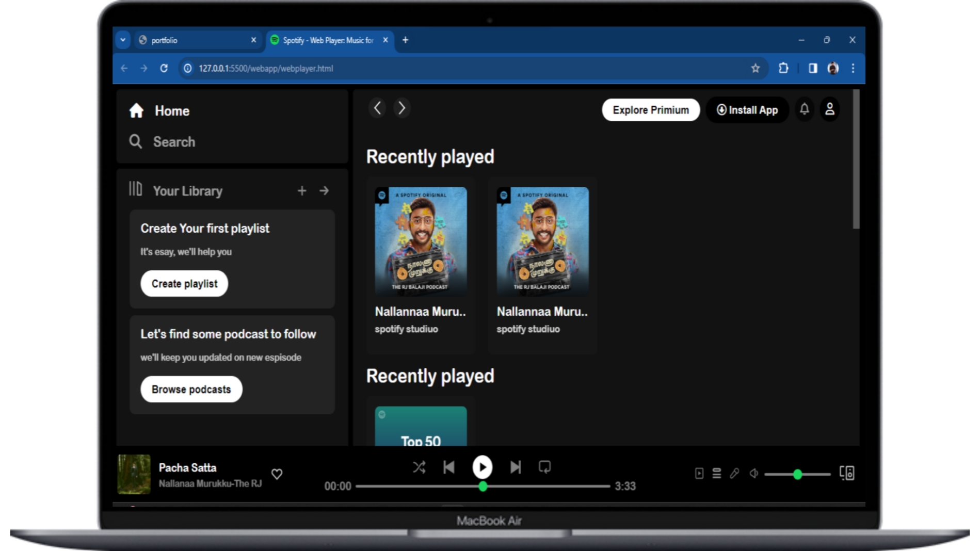Adjust the volume slider

pos(797,474)
